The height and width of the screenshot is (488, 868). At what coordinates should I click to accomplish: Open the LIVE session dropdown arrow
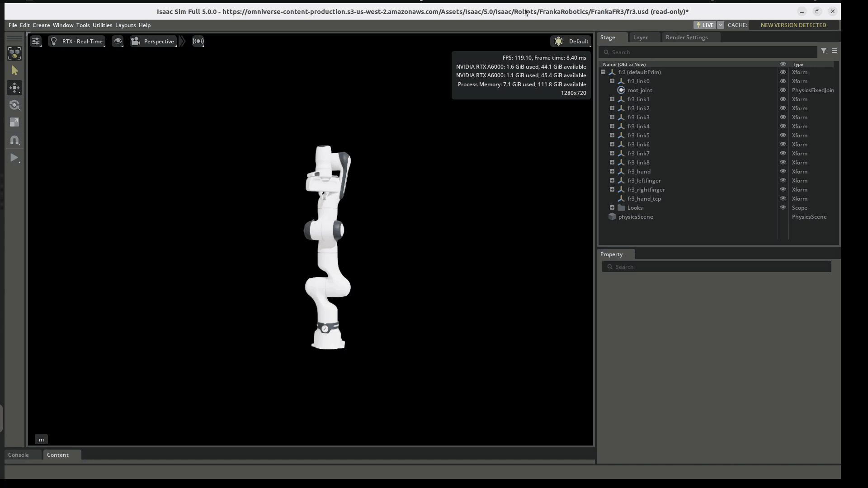pos(721,25)
